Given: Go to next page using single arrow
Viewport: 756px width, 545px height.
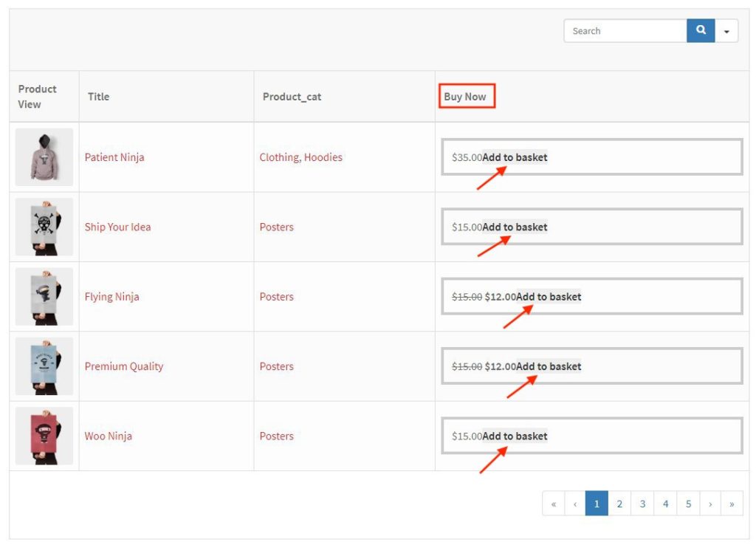Looking at the screenshot, I should point(710,504).
